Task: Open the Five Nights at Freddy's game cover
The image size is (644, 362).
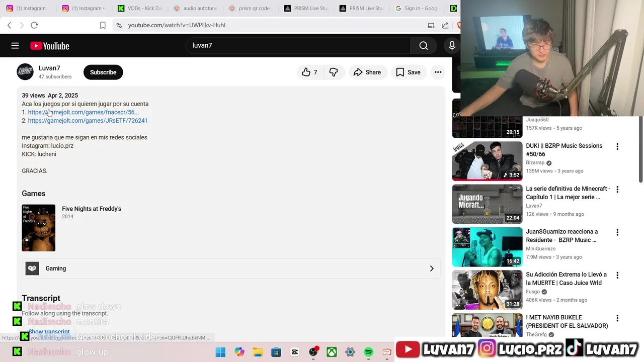Action: pos(38,228)
